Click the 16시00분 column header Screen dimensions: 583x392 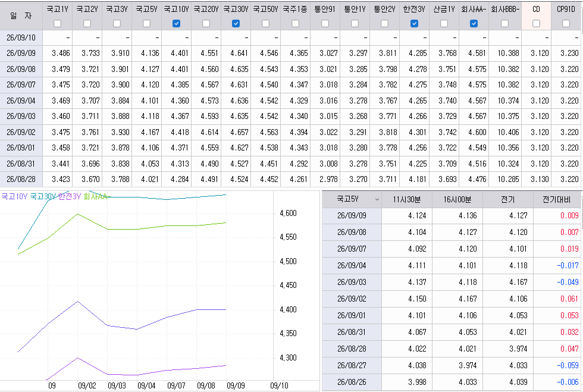point(457,199)
